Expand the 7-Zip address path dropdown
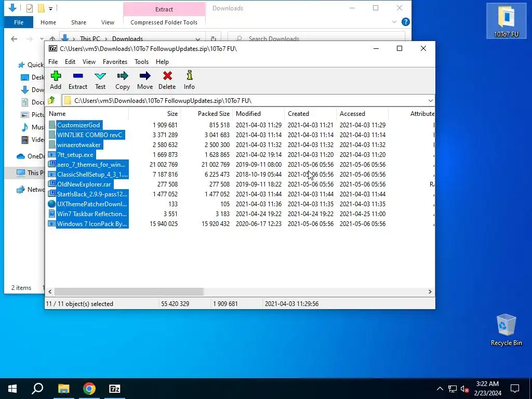 [x=431, y=100]
